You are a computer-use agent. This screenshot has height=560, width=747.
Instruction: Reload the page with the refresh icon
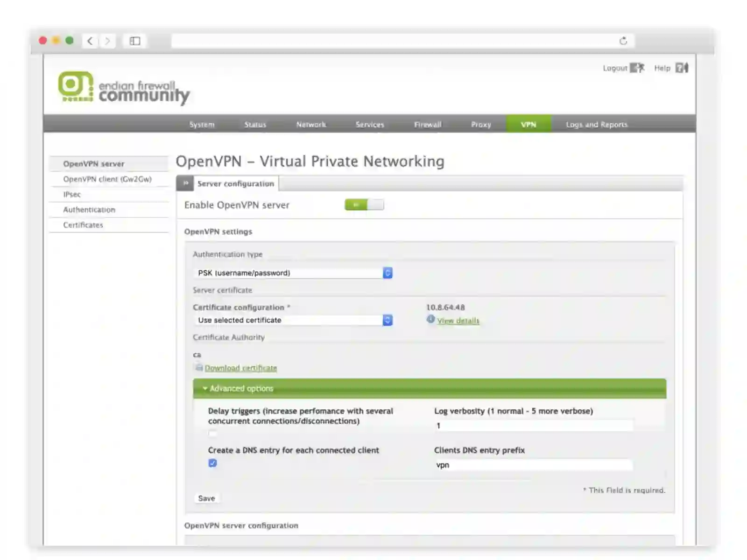click(623, 41)
